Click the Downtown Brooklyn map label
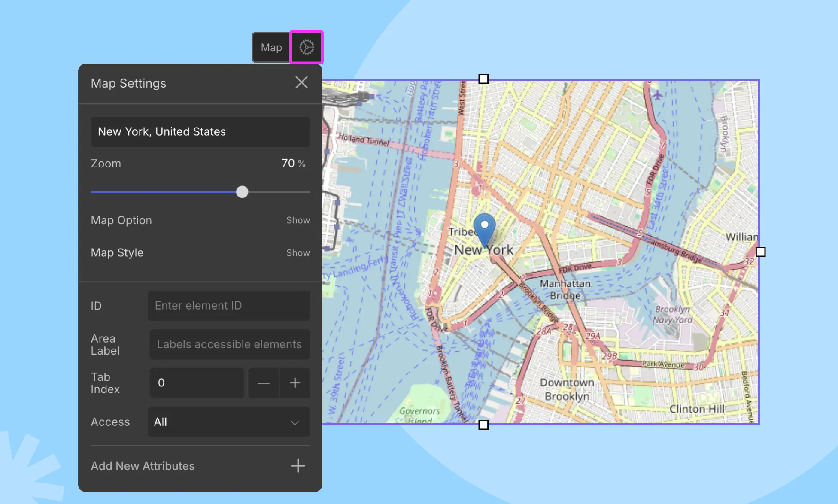Screen dimensions: 838x504 tap(567, 389)
